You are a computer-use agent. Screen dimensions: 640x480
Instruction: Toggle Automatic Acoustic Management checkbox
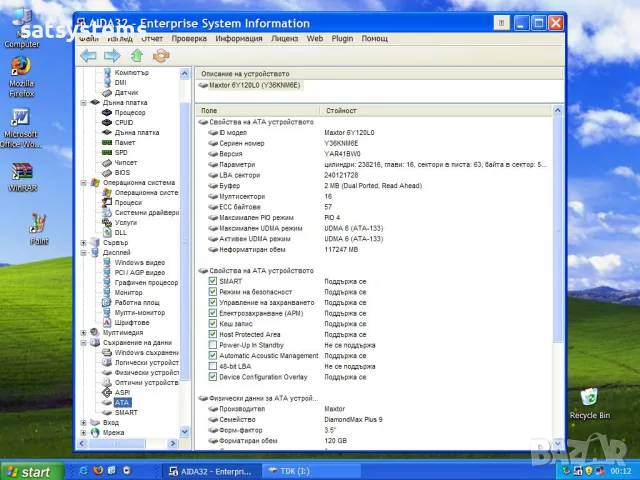point(212,355)
